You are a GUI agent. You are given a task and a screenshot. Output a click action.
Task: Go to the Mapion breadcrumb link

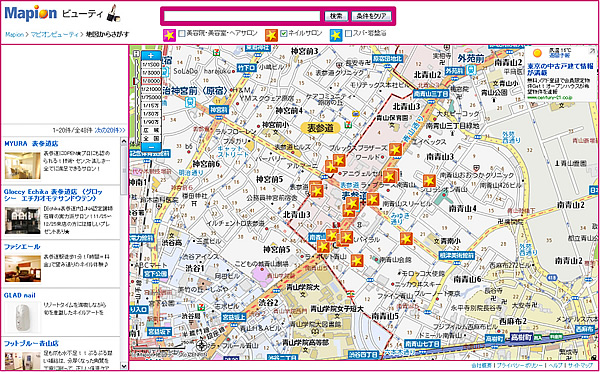click(x=15, y=34)
